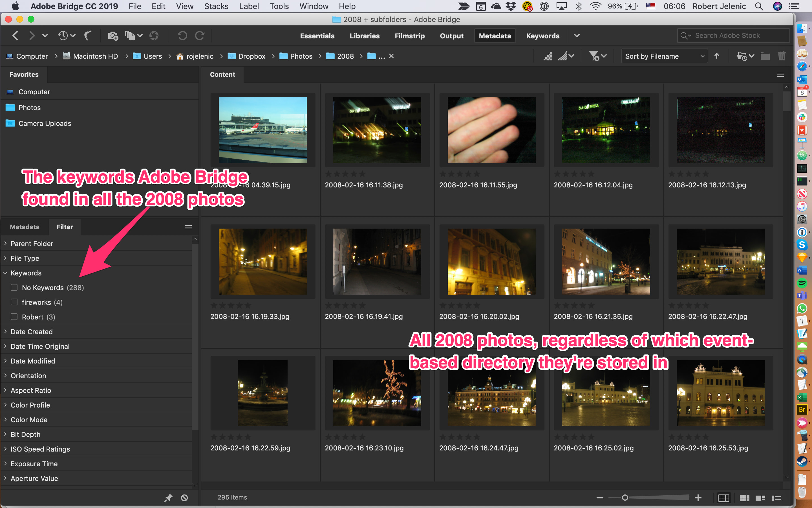Screen dimensions: 812x508
Task: Check the fireworks keyword filter
Action: [x=14, y=302]
